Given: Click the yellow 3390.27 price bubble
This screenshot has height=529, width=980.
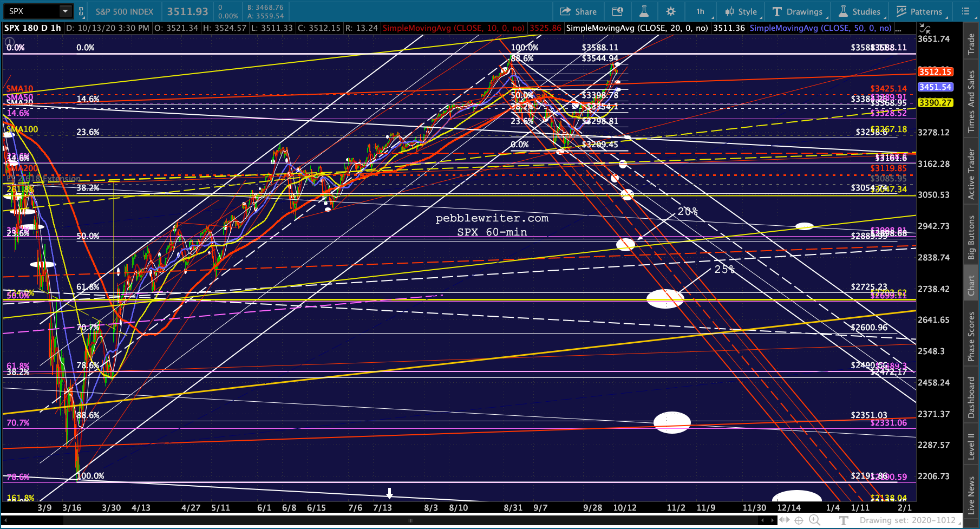Looking at the screenshot, I should click(x=935, y=102).
